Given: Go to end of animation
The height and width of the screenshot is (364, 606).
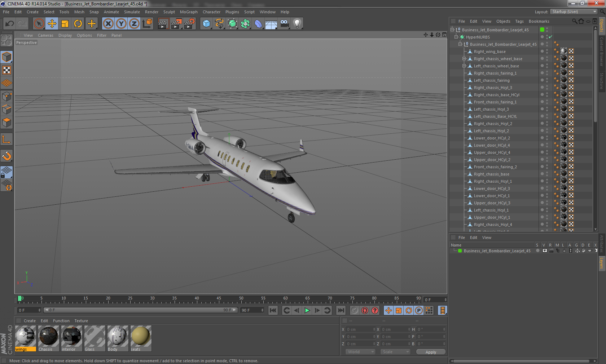Looking at the screenshot, I should pyautogui.click(x=341, y=310).
